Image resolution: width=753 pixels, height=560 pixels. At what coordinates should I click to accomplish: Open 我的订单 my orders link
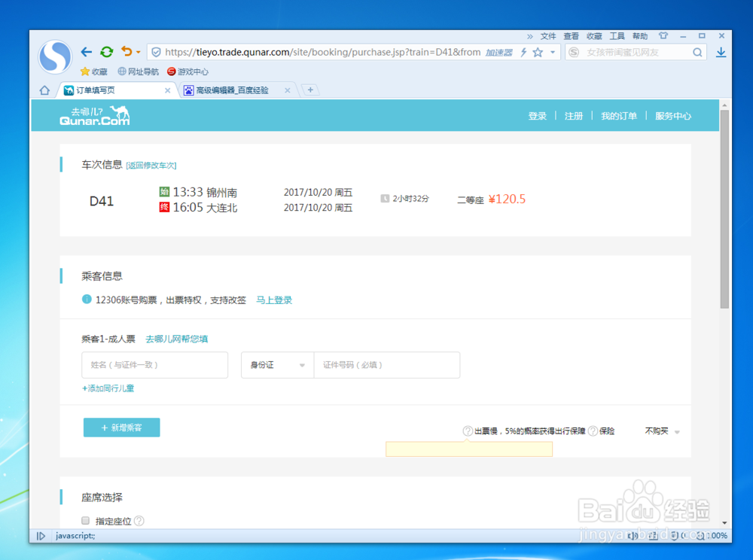(619, 116)
